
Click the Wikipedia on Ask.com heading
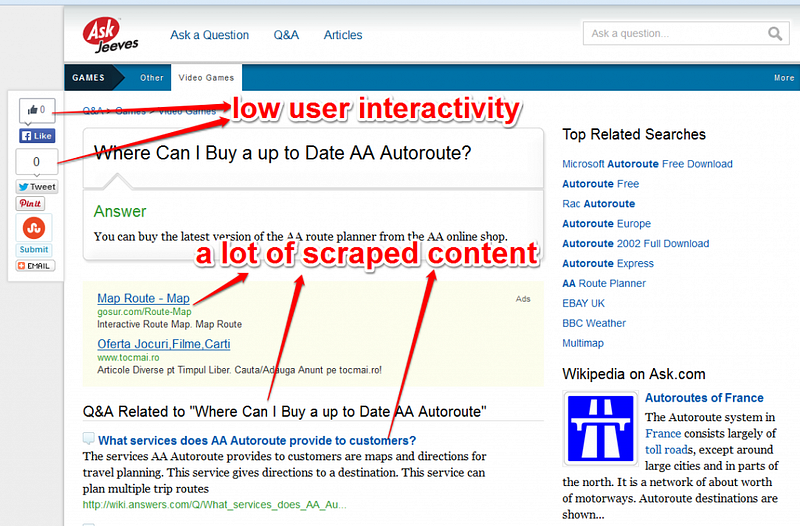point(634,374)
